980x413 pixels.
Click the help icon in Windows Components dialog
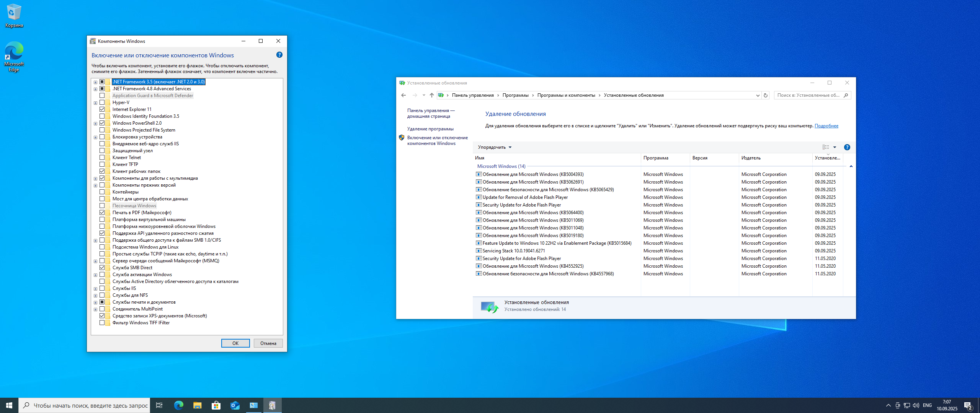279,55
